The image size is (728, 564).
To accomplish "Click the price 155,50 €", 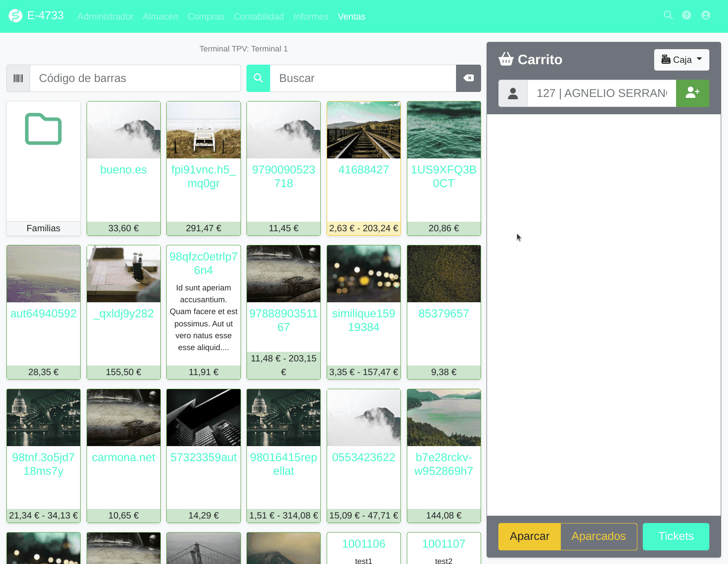I will [x=123, y=372].
